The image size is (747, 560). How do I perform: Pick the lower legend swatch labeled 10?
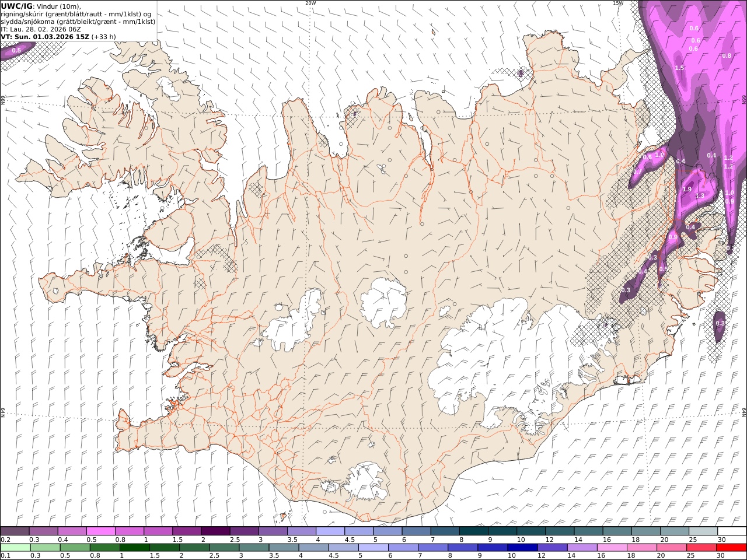click(x=522, y=548)
